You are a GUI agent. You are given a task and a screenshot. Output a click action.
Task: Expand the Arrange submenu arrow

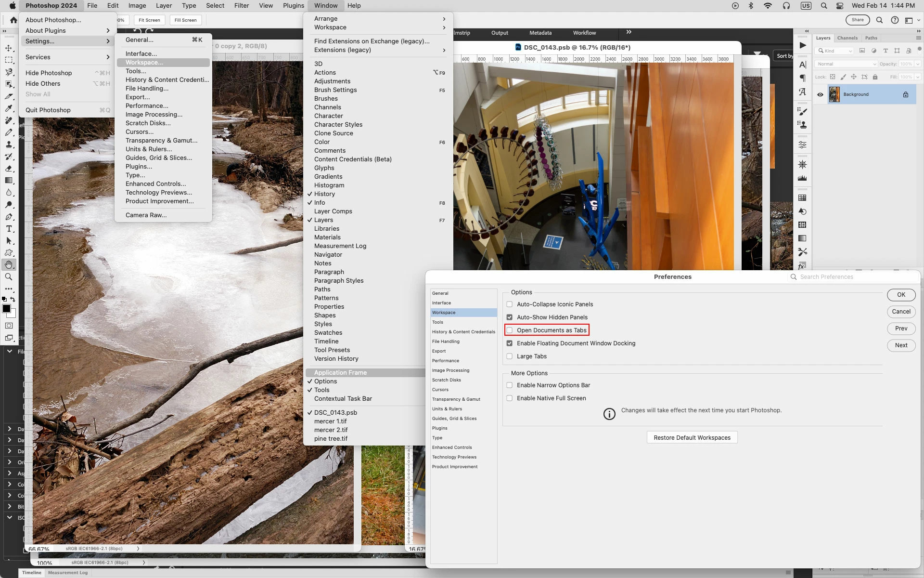(x=444, y=19)
